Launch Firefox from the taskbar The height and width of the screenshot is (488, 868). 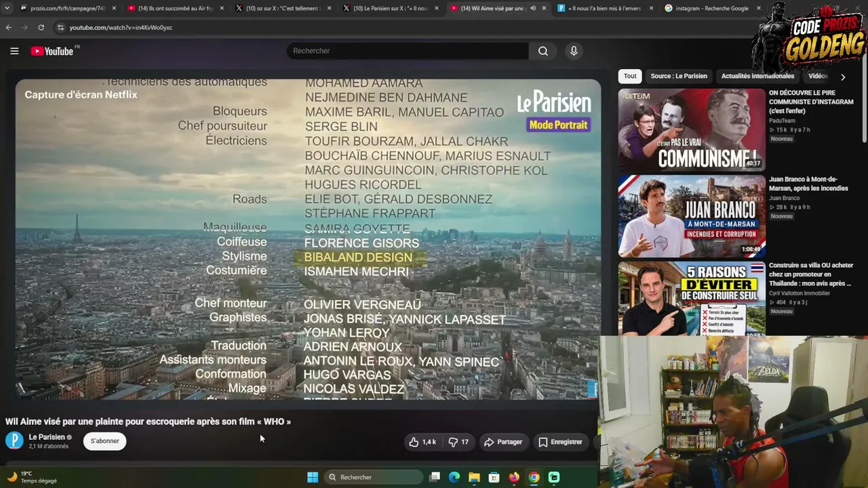coord(514,477)
